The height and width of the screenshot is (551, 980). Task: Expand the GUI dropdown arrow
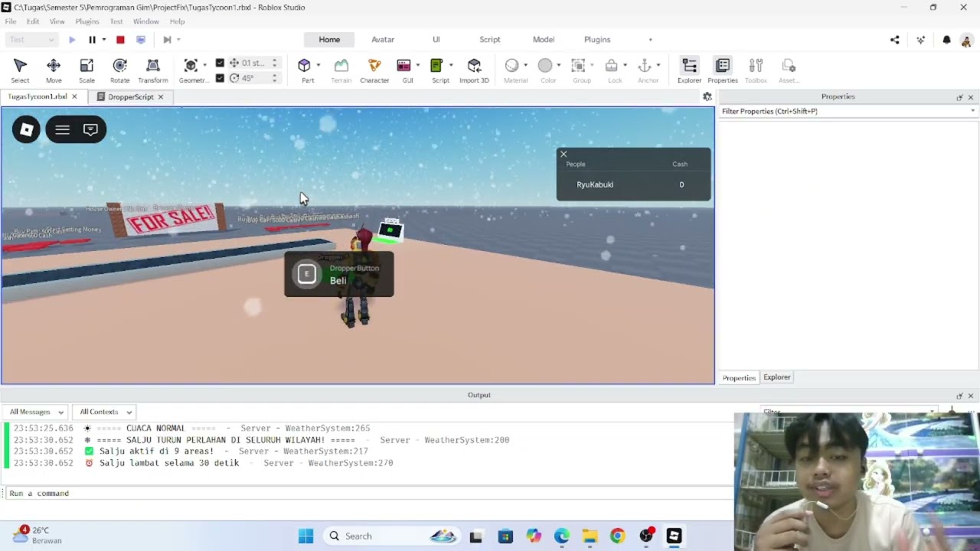[x=418, y=65]
